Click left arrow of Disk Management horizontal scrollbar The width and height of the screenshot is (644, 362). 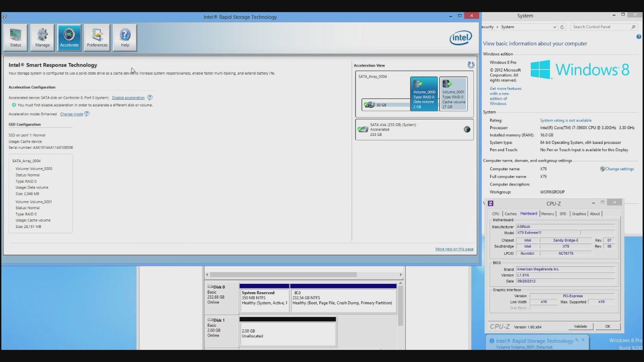point(207,275)
